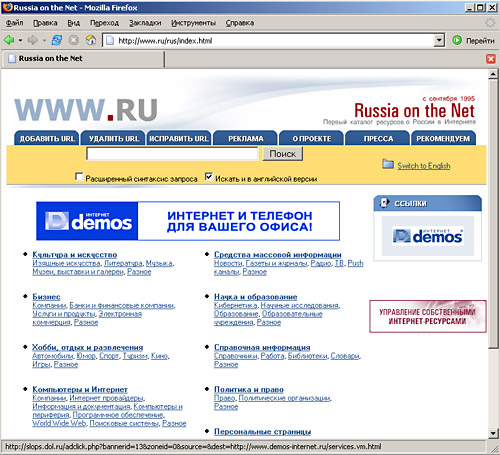This screenshot has width=500, height=455.
Task: Open the РЕКЛАМА tab
Action: click(x=246, y=138)
